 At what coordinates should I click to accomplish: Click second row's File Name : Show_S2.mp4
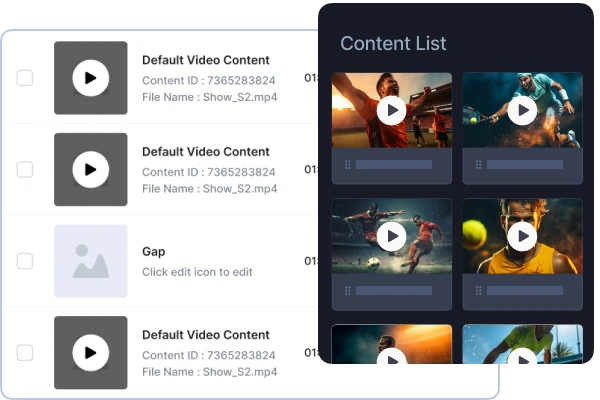click(210, 189)
